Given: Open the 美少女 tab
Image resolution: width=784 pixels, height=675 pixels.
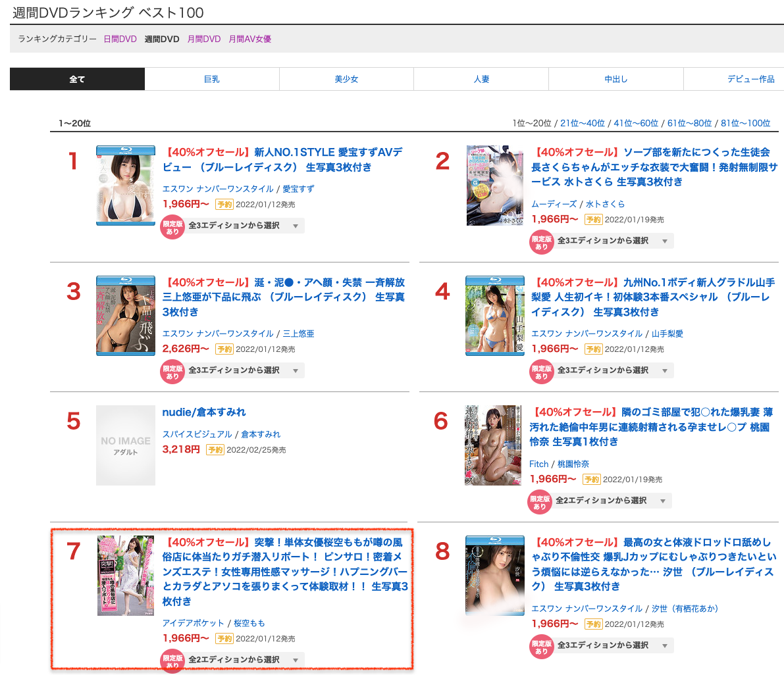Looking at the screenshot, I should [346, 79].
